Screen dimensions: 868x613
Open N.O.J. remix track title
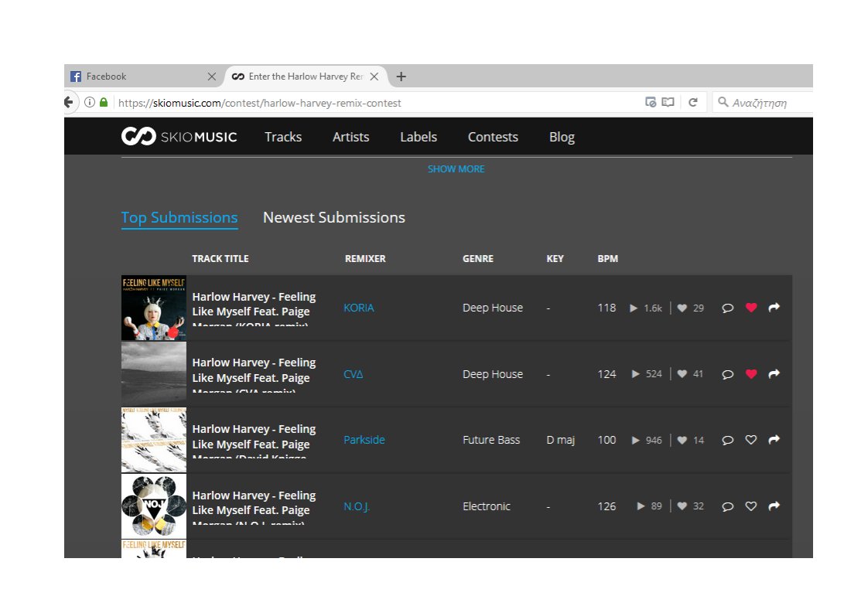[x=254, y=506]
